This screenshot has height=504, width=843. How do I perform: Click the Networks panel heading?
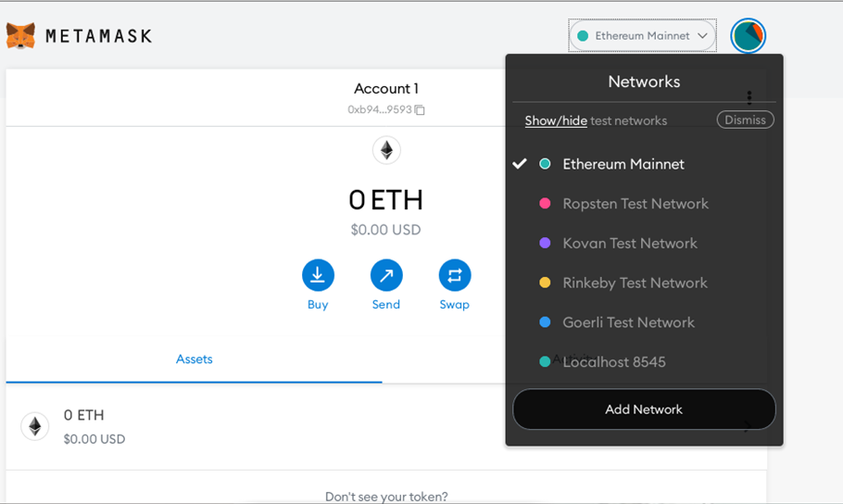pyautogui.click(x=644, y=82)
